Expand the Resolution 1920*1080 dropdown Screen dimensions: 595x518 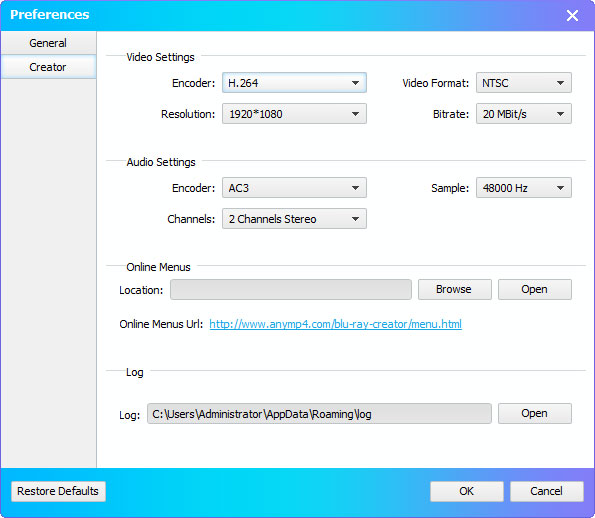pyautogui.click(x=294, y=114)
